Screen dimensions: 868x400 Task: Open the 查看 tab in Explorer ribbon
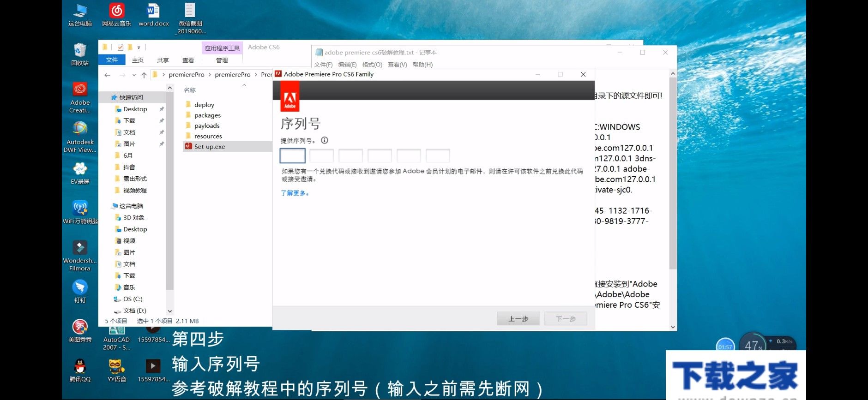[x=188, y=60]
